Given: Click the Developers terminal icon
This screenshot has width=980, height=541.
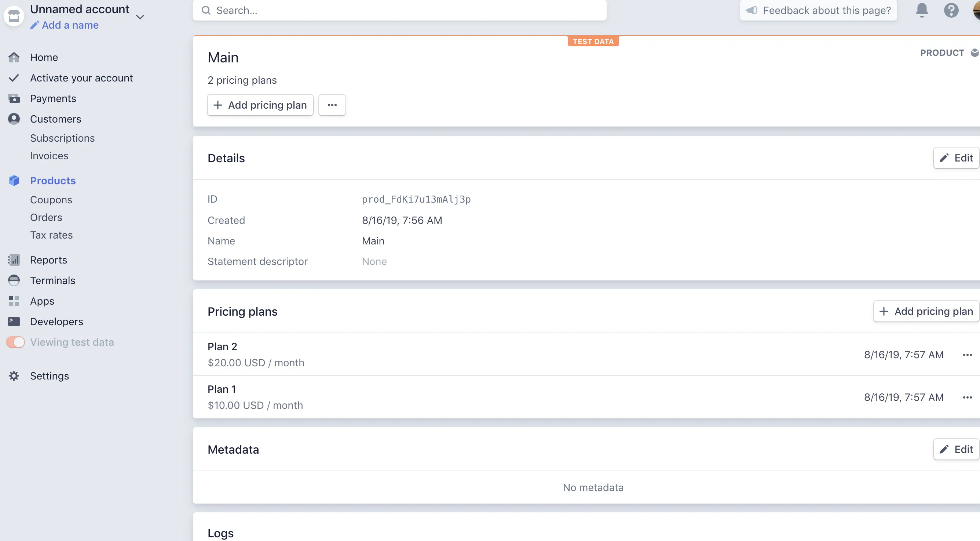Looking at the screenshot, I should point(14,322).
